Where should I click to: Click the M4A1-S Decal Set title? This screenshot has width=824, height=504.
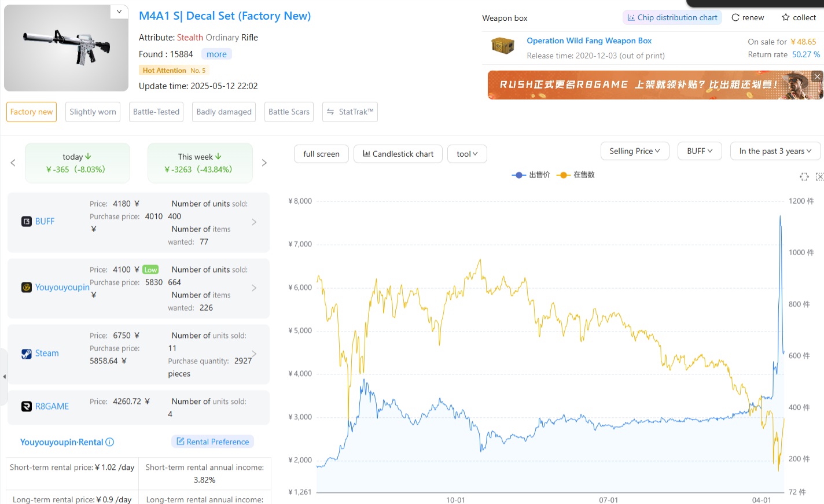point(225,16)
